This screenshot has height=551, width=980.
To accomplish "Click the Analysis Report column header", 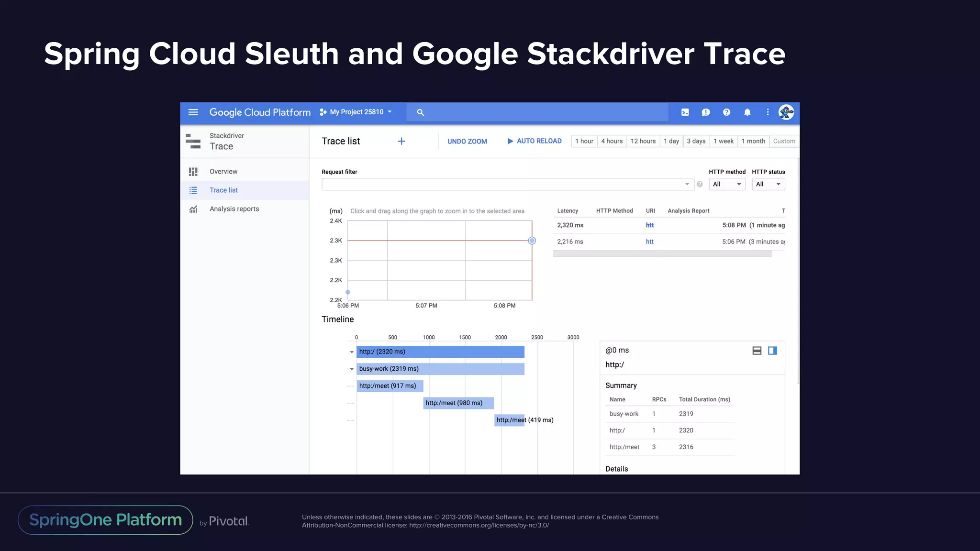I will pos(688,211).
